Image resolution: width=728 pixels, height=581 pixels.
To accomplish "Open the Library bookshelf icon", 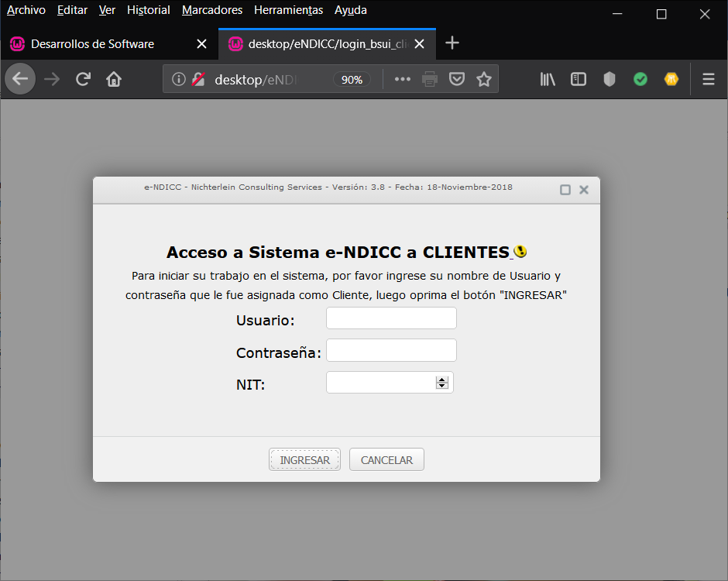I will [548, 79].
